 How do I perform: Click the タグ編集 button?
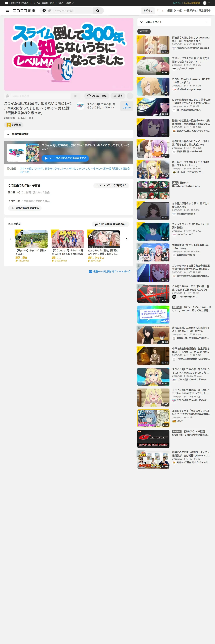(x=14, y=125)
